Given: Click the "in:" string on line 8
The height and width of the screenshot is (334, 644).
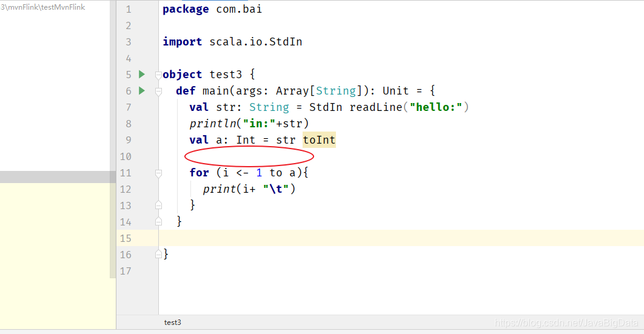Looking at the screenshot, I should (259, 124).
